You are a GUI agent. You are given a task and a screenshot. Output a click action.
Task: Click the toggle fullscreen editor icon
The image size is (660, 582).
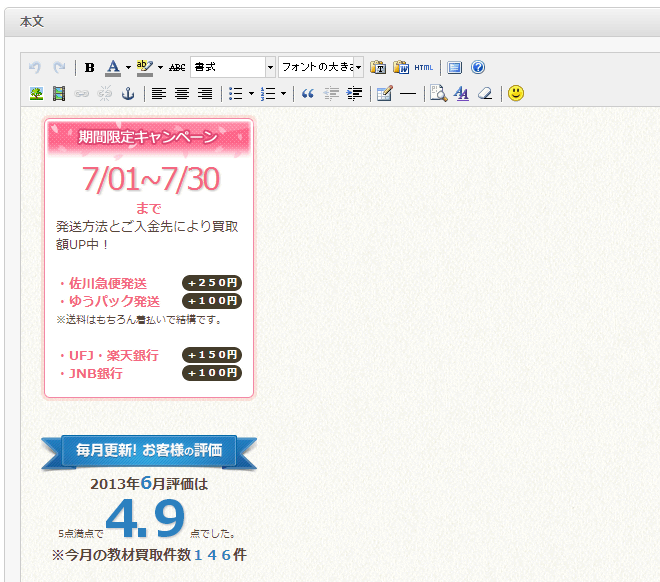tap(455, 68)
